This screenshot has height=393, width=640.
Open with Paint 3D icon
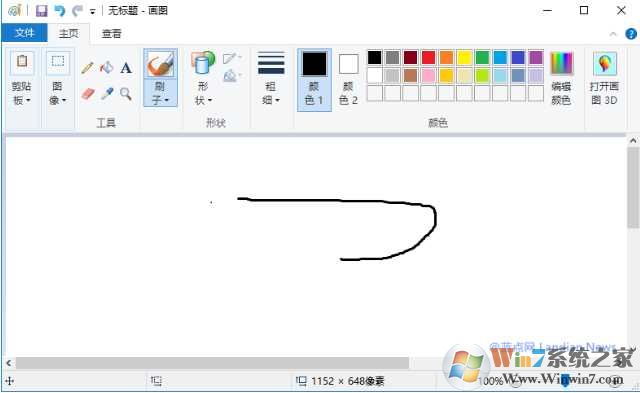(605, 64)
